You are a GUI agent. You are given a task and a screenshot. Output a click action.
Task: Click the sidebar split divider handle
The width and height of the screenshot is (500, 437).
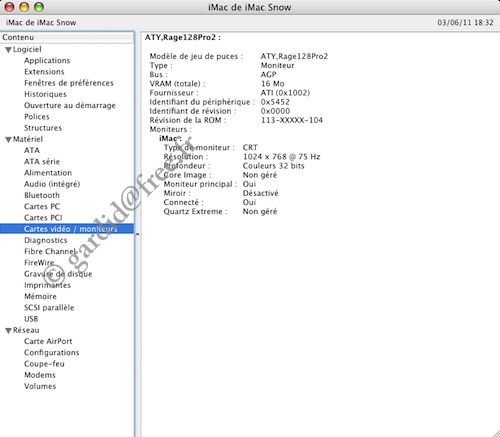[x=137, y=234]
